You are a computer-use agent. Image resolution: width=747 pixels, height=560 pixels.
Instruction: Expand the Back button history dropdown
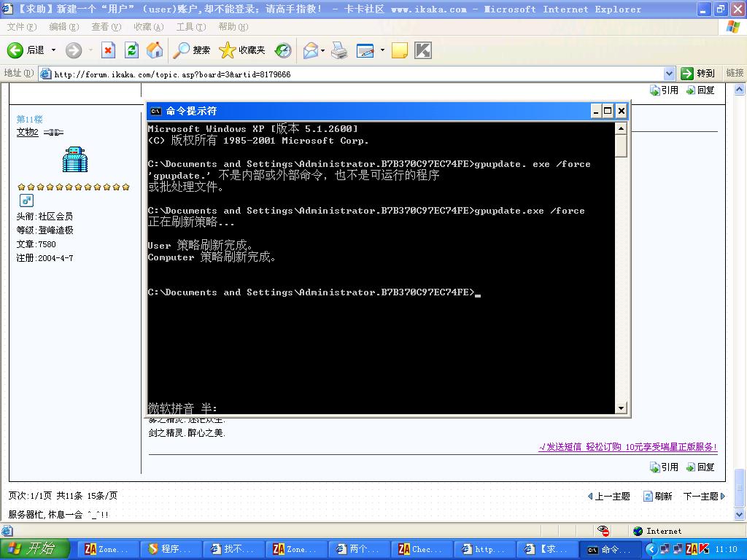point(53,50)
